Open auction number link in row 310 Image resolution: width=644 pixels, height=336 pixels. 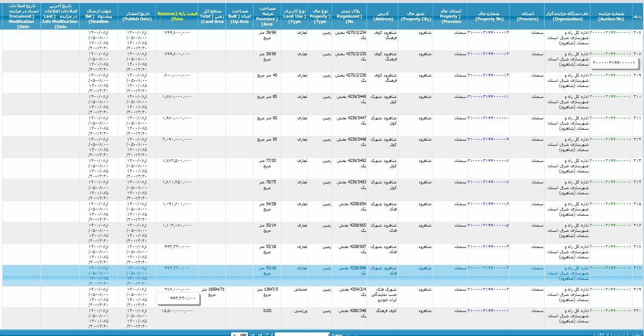[610, 96]
